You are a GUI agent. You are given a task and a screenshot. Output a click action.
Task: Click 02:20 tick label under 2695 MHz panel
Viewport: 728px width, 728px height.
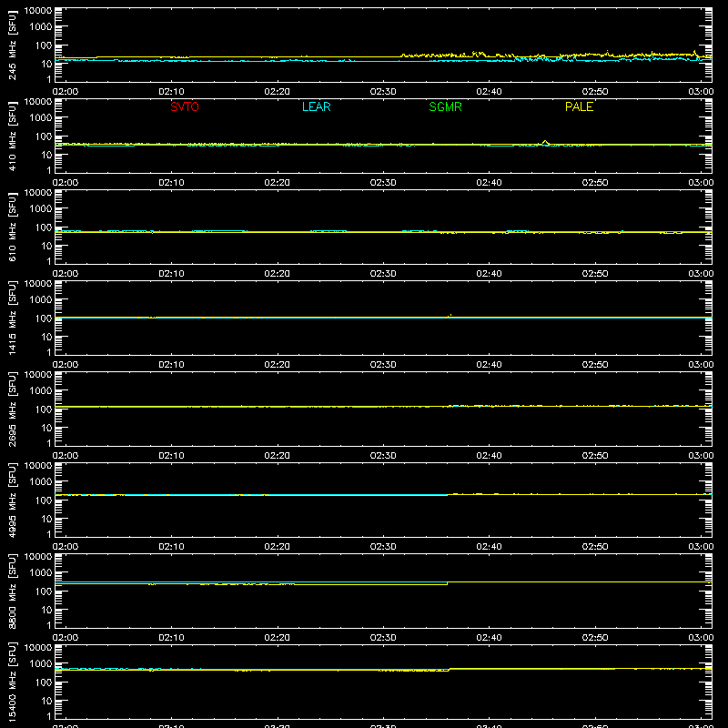pos(278,456)
